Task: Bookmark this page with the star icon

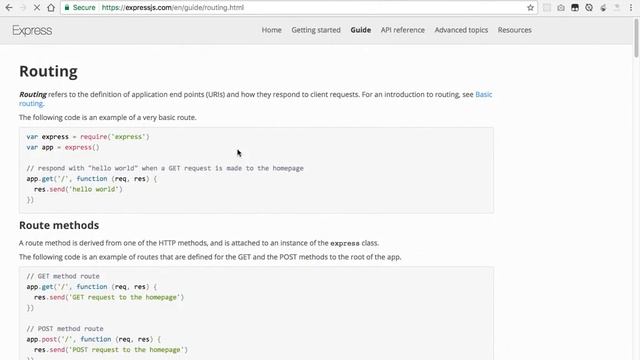Action: [530, 7]
